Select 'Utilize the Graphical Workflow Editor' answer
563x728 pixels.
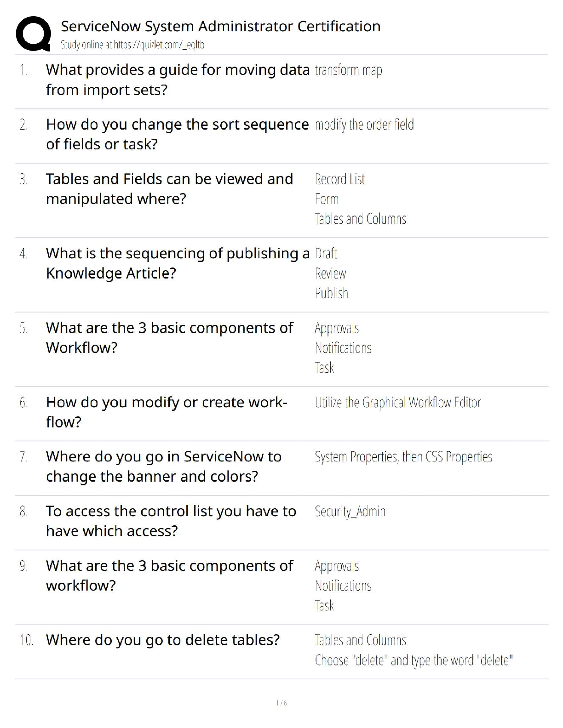(398, 403)
